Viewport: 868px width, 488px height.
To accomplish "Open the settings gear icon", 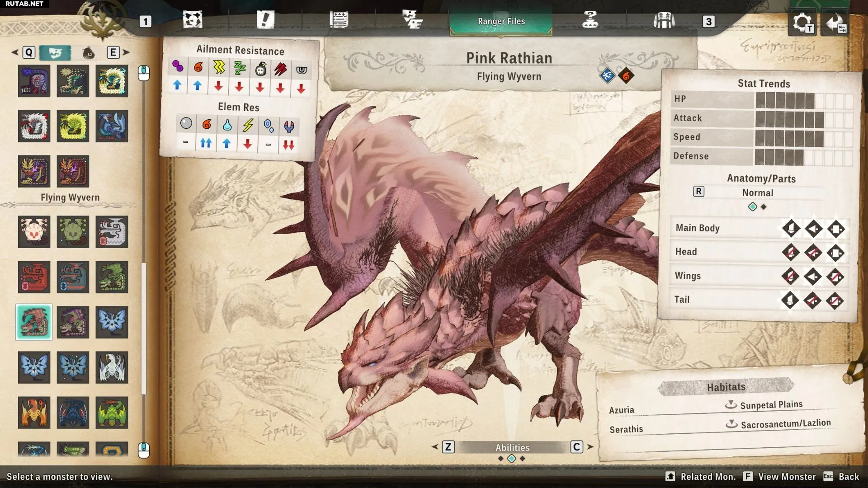I will click(x=802, y=23).
